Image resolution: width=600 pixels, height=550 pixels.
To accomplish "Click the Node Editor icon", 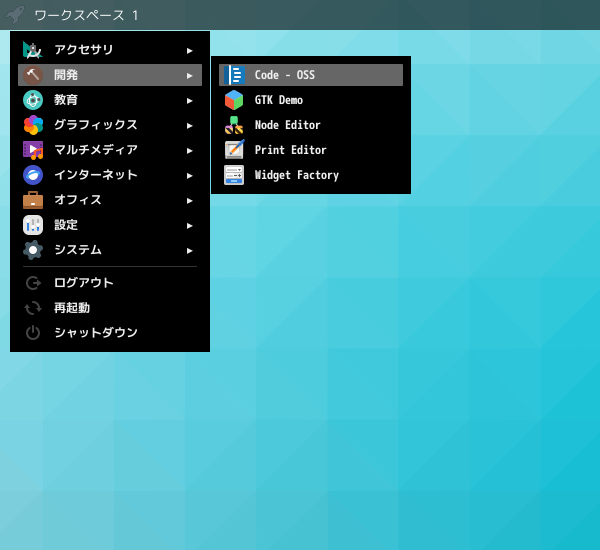I will point(234,125).
